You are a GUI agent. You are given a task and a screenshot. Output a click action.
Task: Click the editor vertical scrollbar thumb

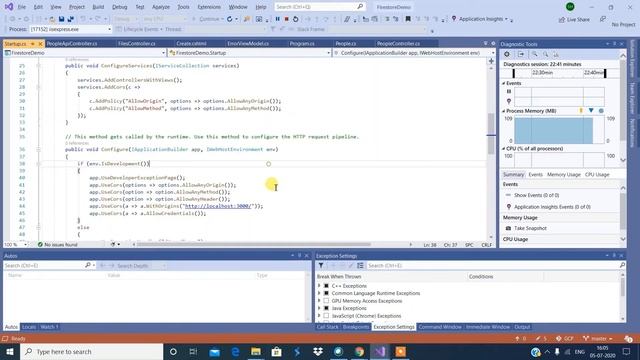pyautogui.click(x=491, y=134)
